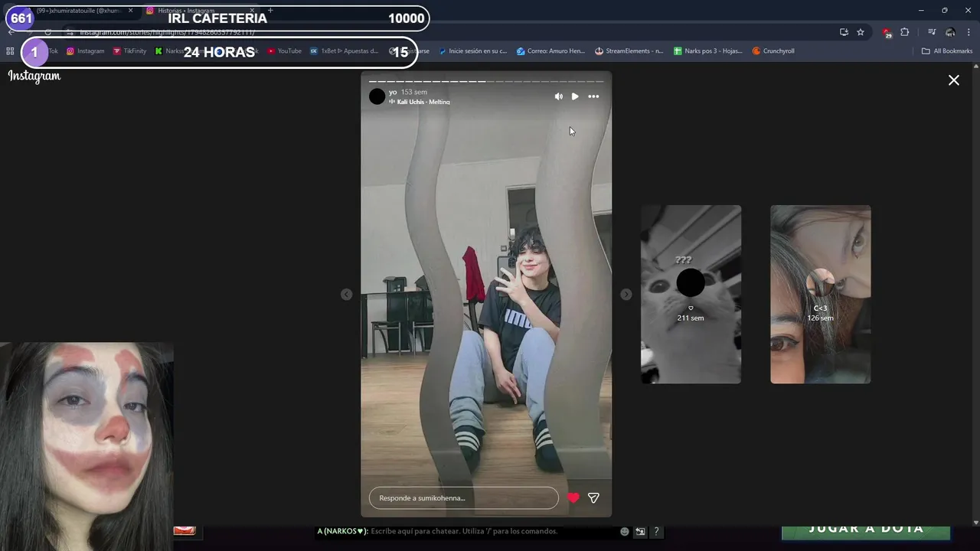
Task: Click the red icon left of chat
Action: (x=185, y=530)
